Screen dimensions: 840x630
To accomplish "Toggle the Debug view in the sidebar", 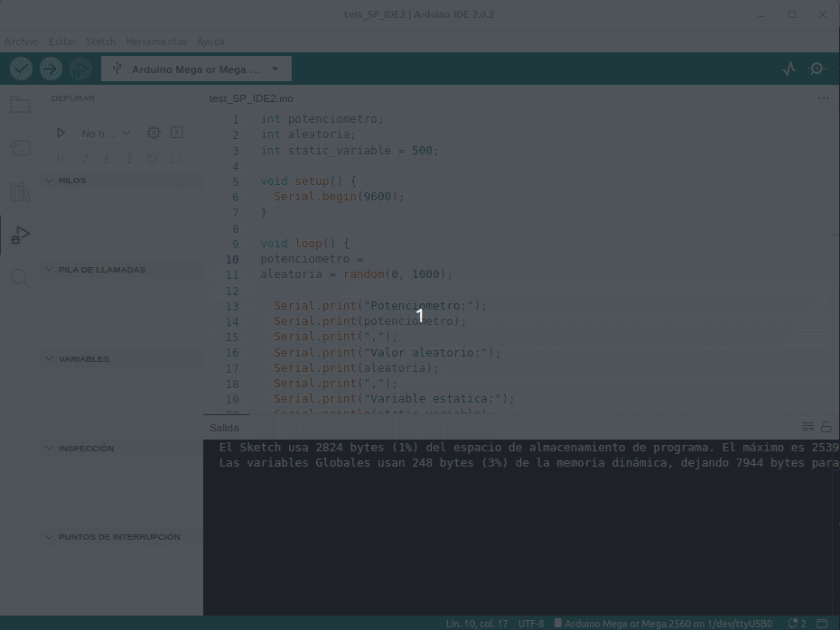I will tap(20, 236).
